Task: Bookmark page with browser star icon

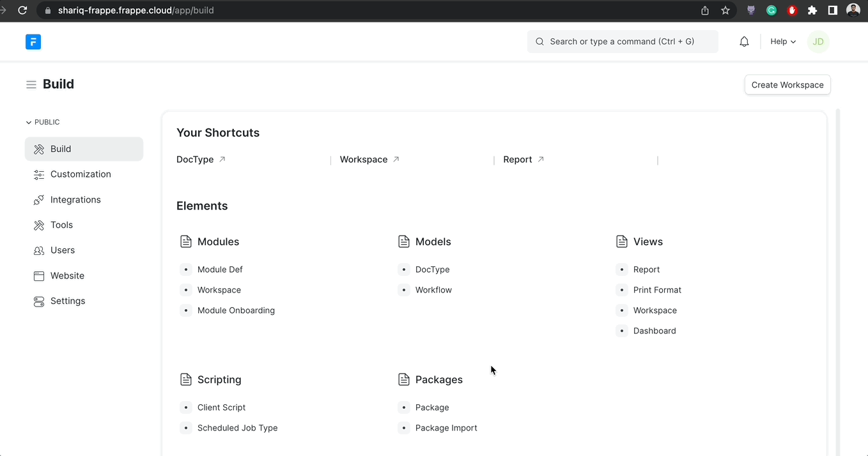Action: [725, 10]
